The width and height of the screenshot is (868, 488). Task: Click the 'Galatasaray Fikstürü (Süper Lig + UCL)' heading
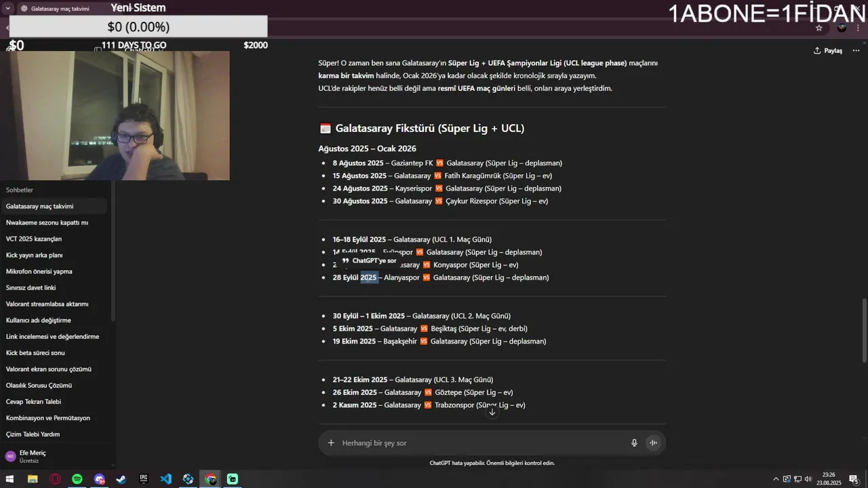(x=430, y=128)
